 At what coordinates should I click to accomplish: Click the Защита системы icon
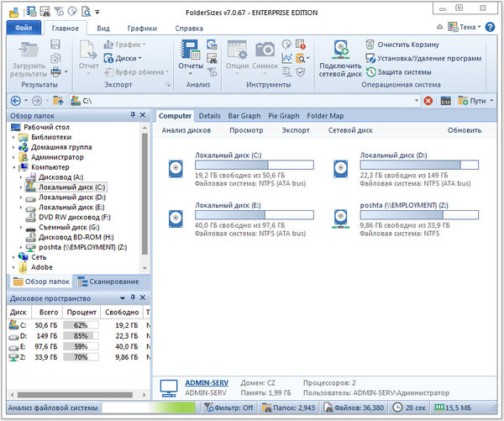[x=371, y=72]
